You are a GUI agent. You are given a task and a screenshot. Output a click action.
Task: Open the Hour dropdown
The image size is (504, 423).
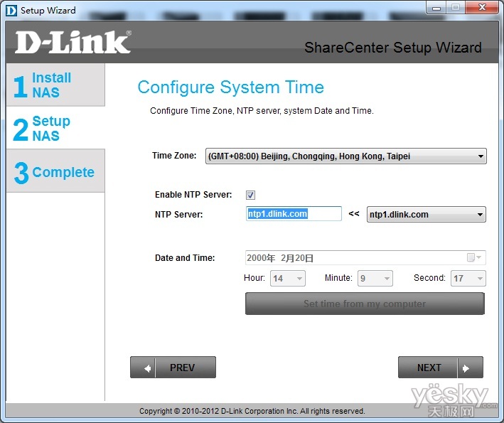tap(288, 278)
